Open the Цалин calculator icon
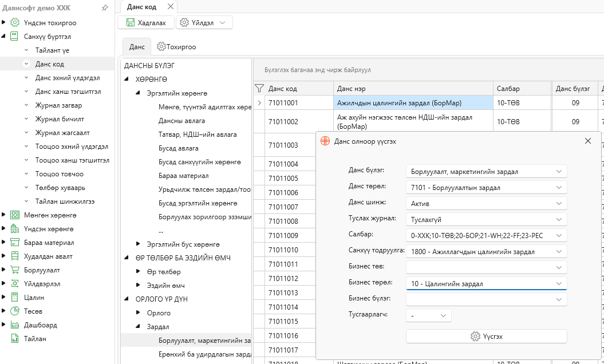This screenshot has width=604, height=364. 15,298
